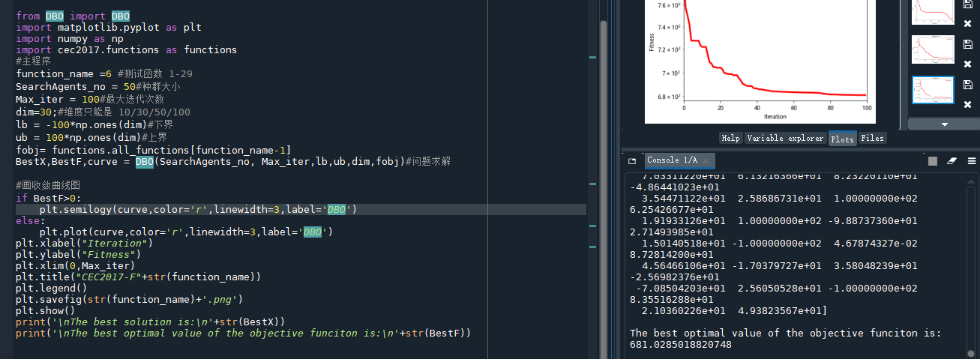The image size is (980, 359).
Task: Delete the middle plot thumbnail with its X icon
Action: 967,64
